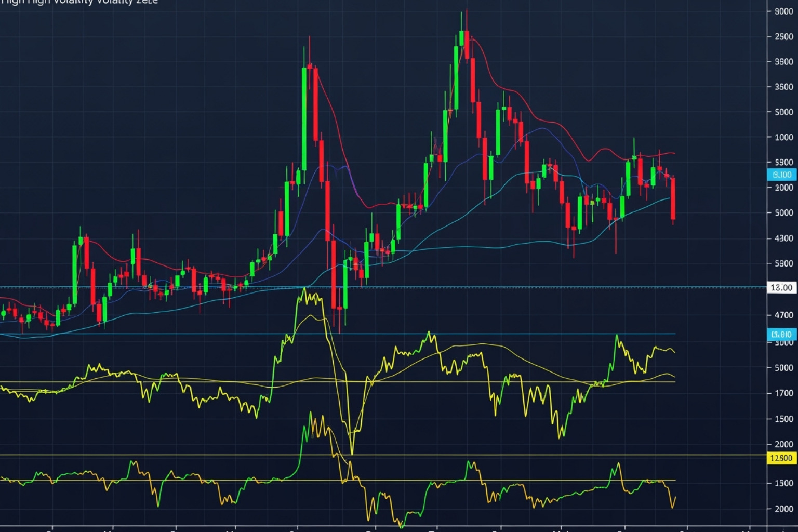Click the tall green candle at the first peak
Viewport: 798px width, 532px height.
(x=304, y=118)
